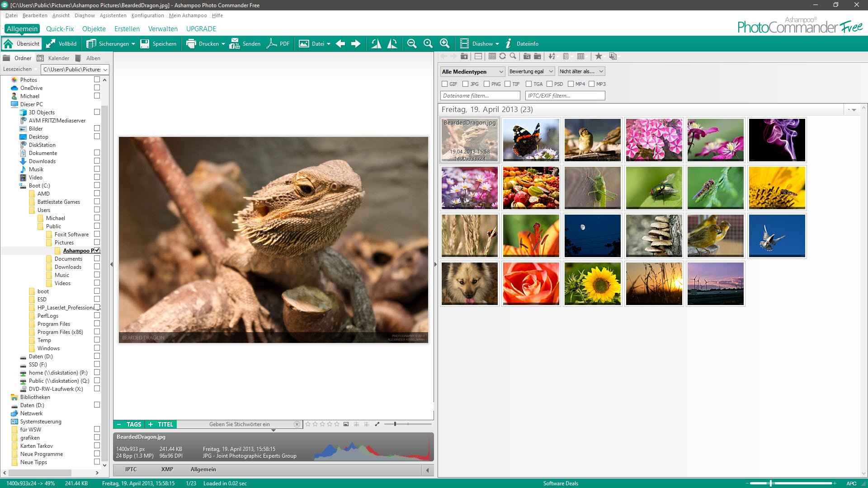Check the box next to the Pictures folder
The height and width of the screenshot is (488, 868).
click(x=97, y=242)
